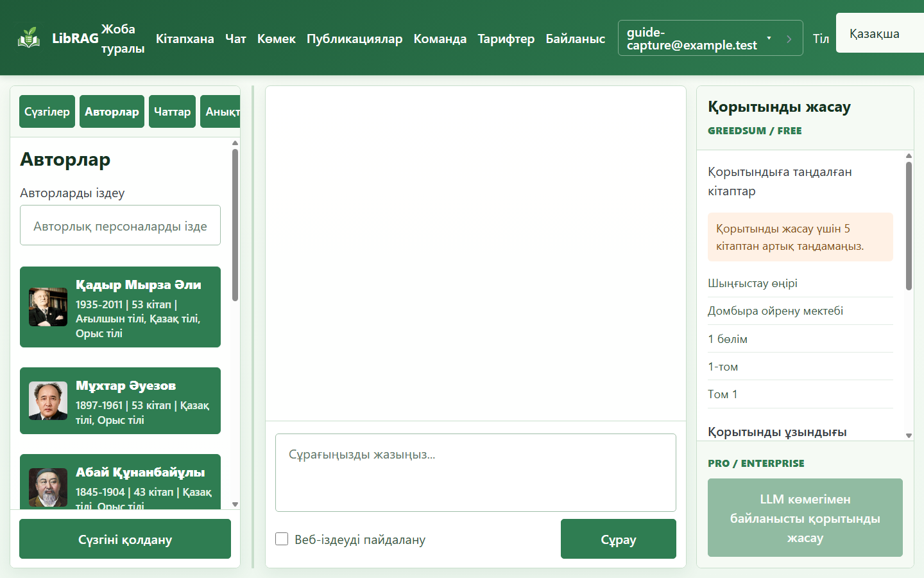This screenshot has height=578, width=924.
Task: Click the summary panel scrollbar up arrow
Action: click(909, 155)
